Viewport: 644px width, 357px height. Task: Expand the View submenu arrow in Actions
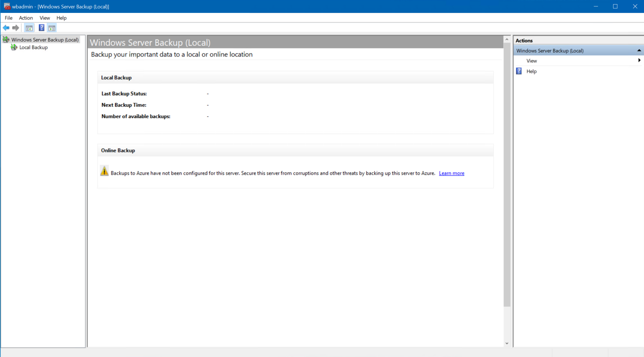pyautogui.click(x=639, y=60)
